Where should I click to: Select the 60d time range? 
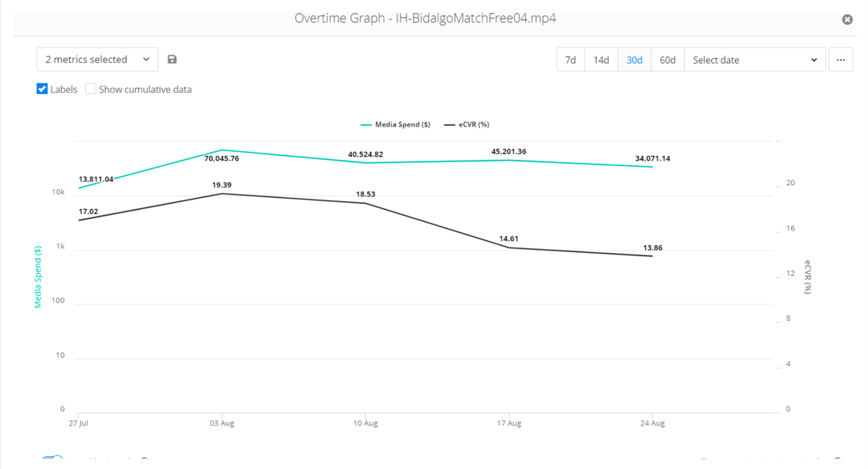667,60
